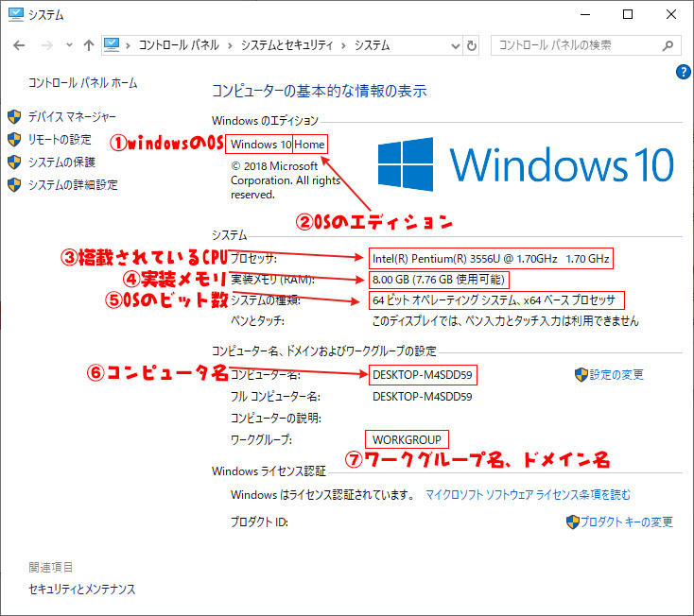Expand chevron after システムとセキュリティ breadcrumb
Viewport: 694px width, 616px height.
(343, 45)
